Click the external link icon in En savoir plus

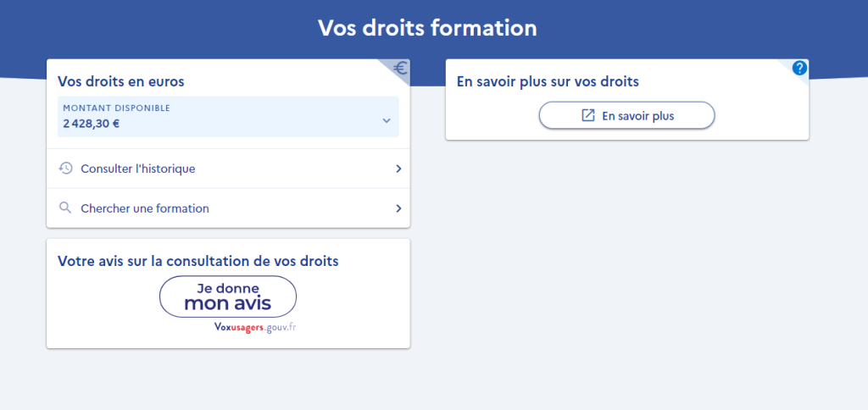[x=588, y=116]
